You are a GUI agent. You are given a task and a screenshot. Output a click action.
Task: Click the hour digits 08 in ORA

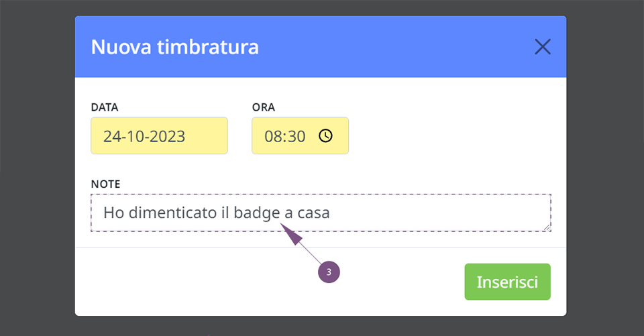click(273, 136)
